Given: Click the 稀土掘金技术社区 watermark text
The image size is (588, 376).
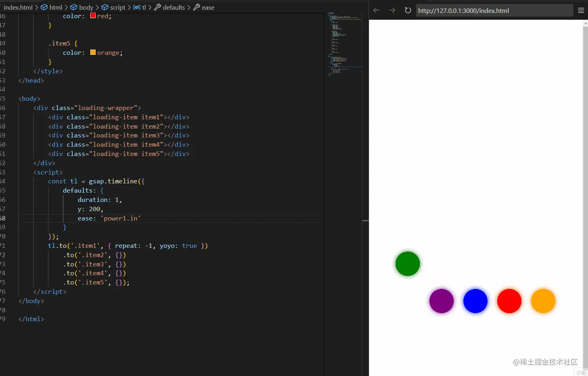Looking at the screenshot, I should (545, 362).
